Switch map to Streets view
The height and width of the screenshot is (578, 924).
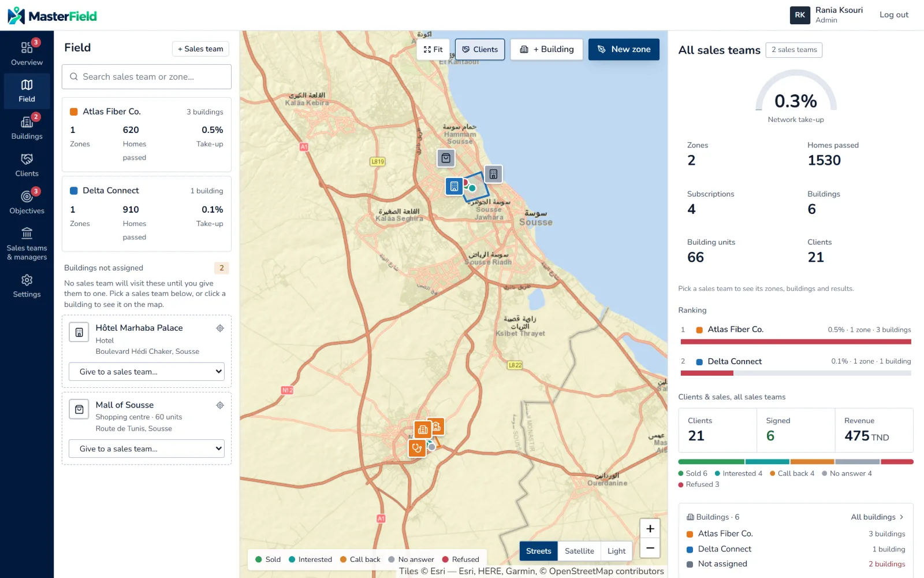click(x=538, y=551)
